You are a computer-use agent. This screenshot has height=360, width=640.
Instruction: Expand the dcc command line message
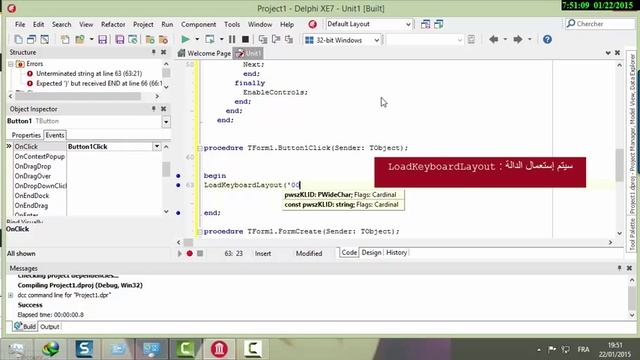11,295
